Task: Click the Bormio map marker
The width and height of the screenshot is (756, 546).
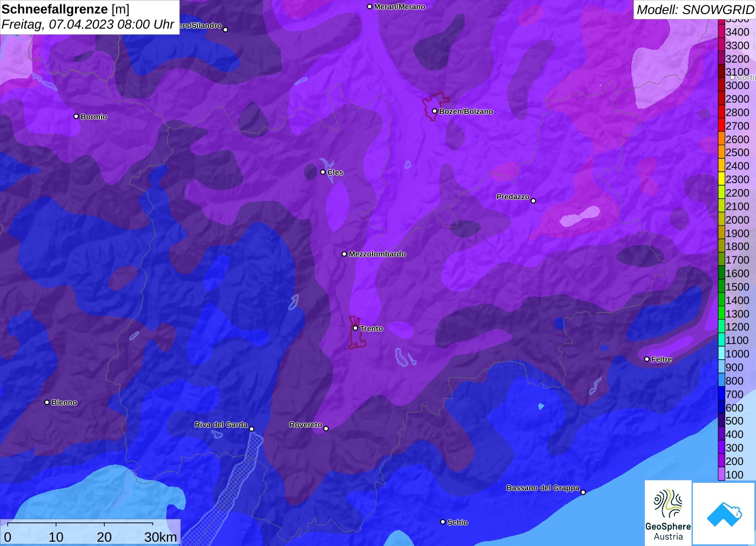Action: point(76,116)
